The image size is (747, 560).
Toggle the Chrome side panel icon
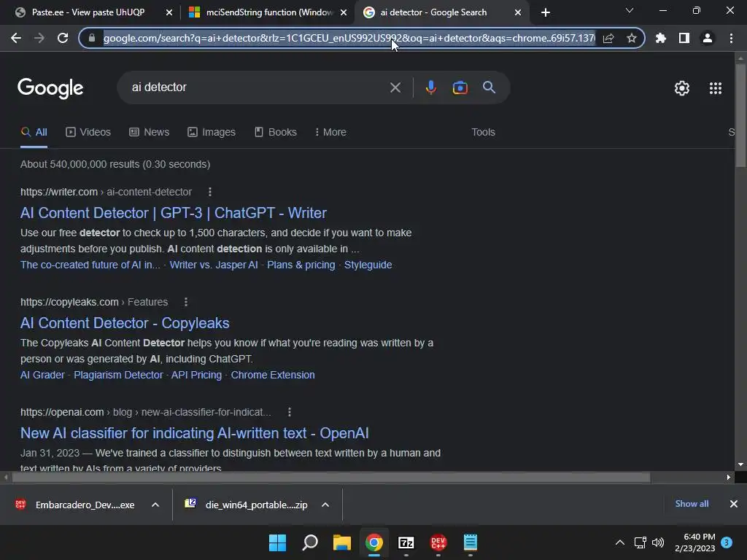click(684, 38)
